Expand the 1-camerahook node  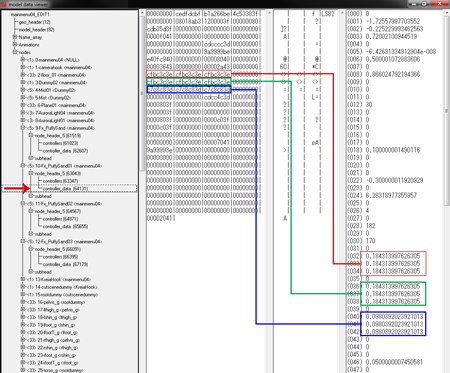tap(23, 67)
